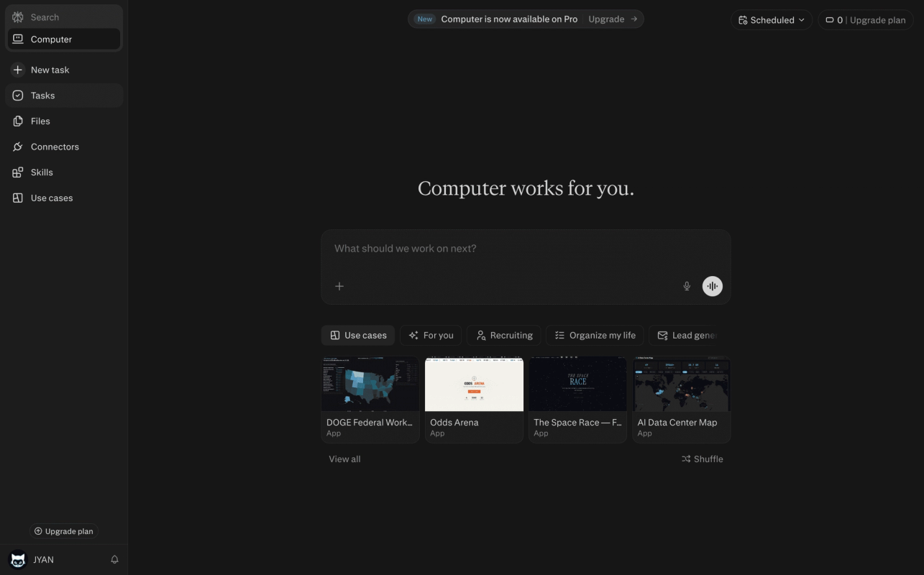Open the Odds Arena app card
This screenshot has width=924, height=575.
click(x=474, y=400)
